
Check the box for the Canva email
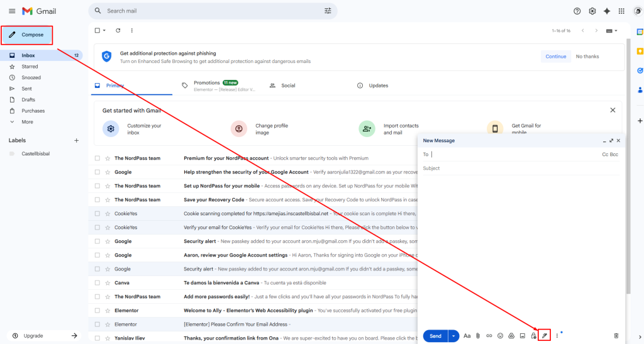pyautogui.click(x=97, y=283)
